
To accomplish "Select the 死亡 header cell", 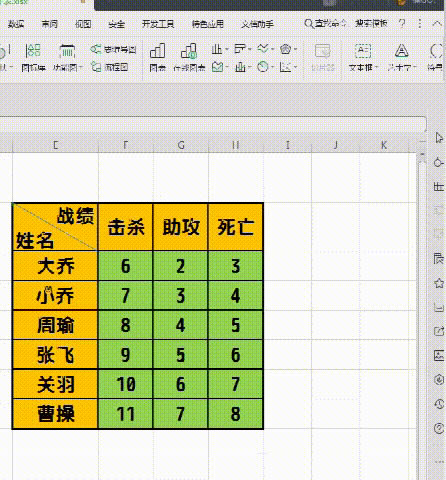I will click(236, 227).
